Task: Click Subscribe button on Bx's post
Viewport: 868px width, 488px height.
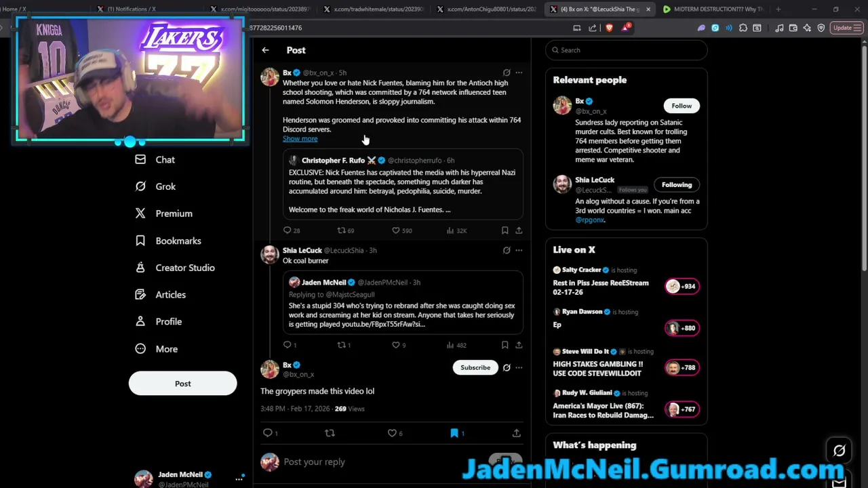Action: pos(475,367)
